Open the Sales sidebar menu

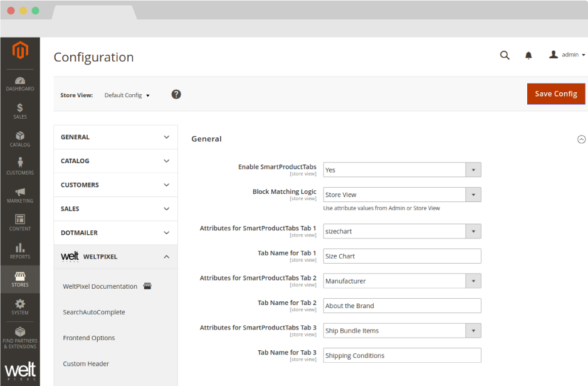coord(20,111)
